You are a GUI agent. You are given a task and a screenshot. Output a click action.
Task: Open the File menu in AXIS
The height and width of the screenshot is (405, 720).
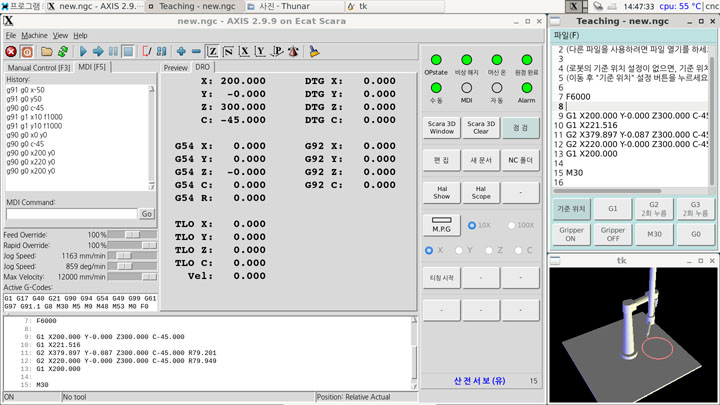(11, 35)
